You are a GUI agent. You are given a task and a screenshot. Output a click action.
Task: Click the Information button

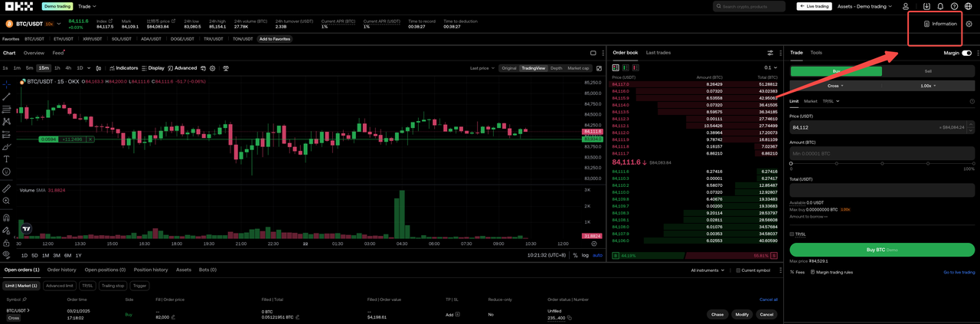point(940,24)
